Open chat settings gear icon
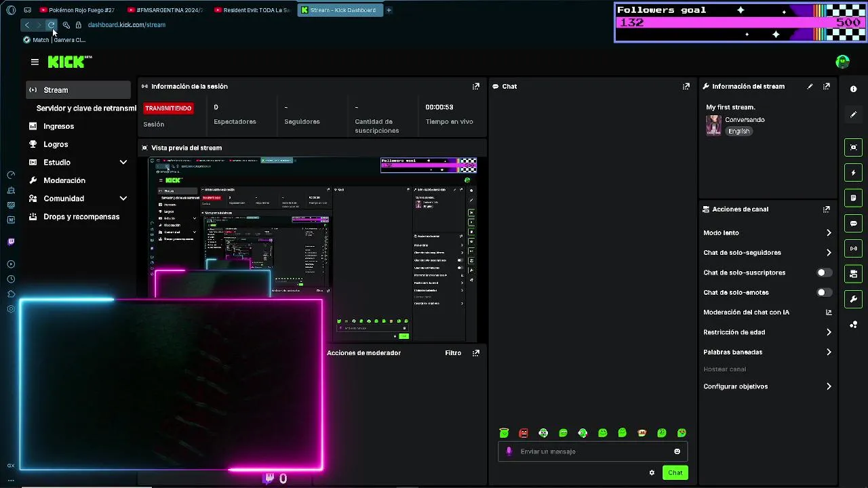868x488 pixels. click(652, 472)
